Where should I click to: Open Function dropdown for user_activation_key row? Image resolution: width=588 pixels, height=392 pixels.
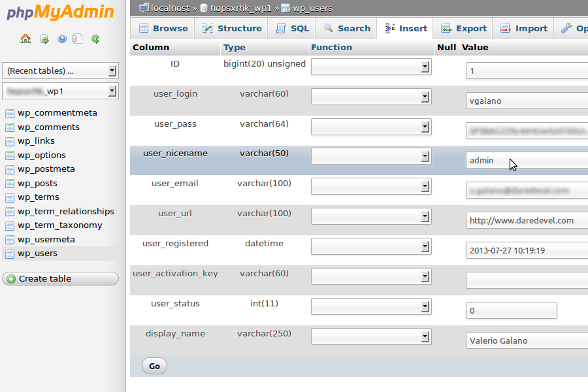[x=371, y=276]
